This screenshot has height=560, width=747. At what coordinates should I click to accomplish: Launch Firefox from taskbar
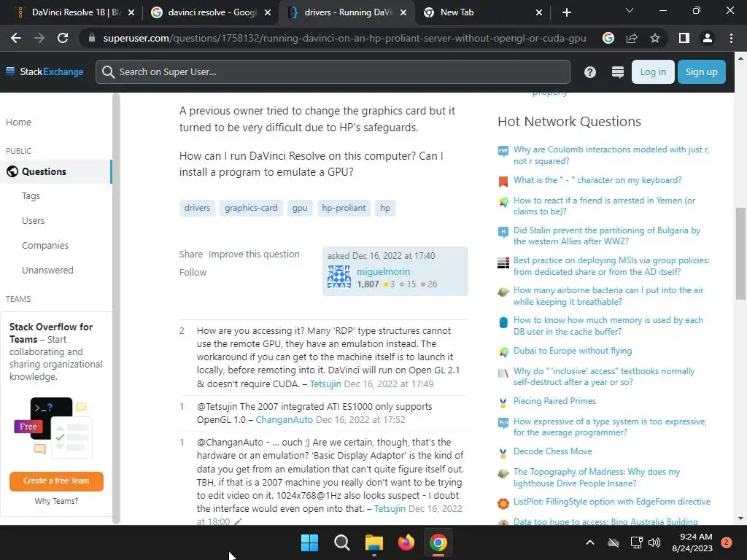coord(406,542)
